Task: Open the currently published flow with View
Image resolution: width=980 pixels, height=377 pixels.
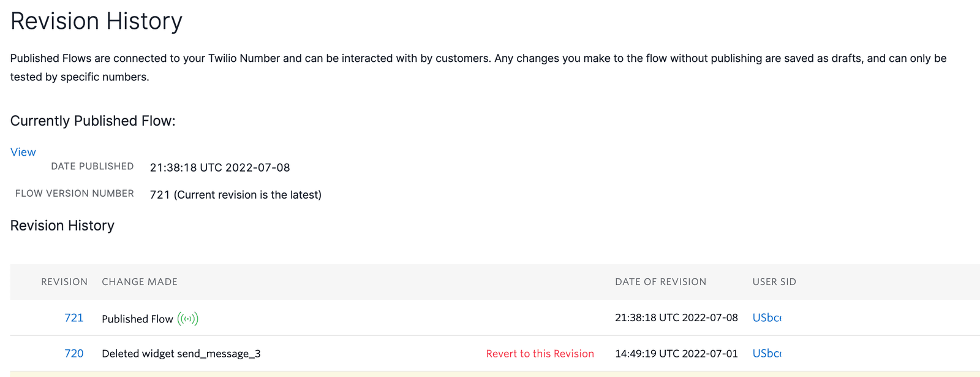Action: 23,151
